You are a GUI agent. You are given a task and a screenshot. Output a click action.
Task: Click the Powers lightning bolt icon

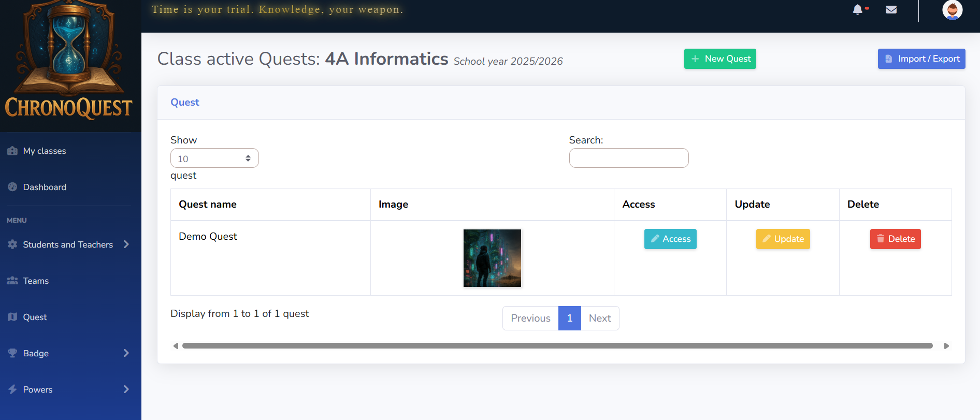12,389
